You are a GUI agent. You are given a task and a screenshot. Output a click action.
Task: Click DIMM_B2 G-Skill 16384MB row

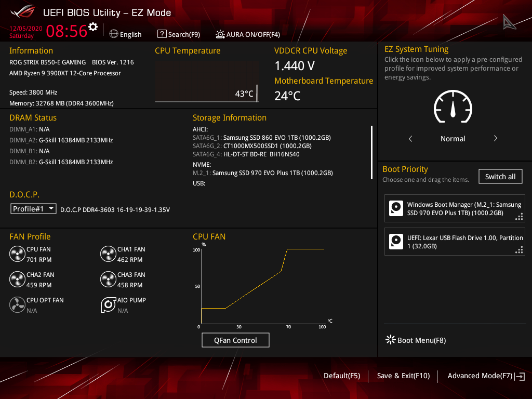coord(61,162)
